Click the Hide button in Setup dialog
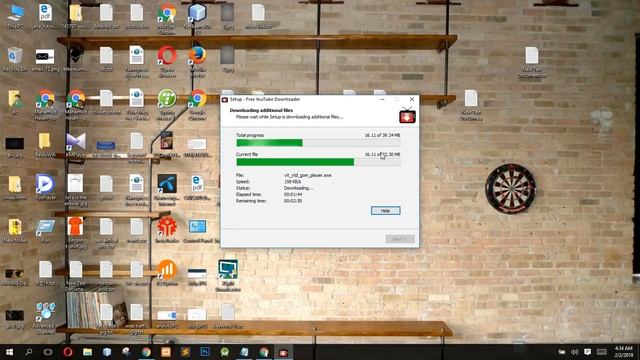Screen dimensions: 640x360 [385, 211]
